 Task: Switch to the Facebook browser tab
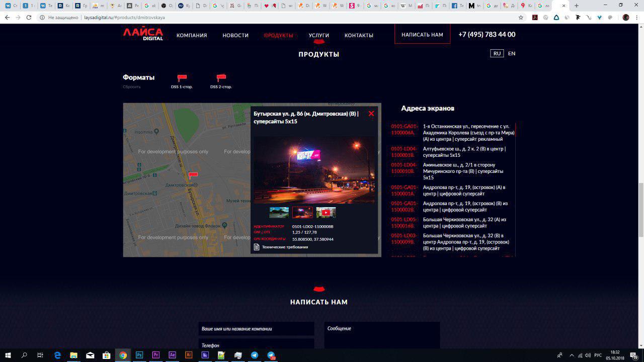coord(457,6)
